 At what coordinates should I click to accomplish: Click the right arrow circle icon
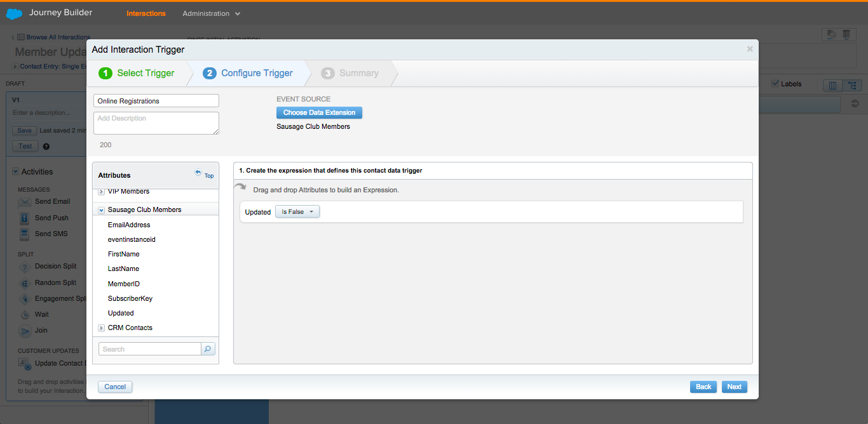[855, 103]
